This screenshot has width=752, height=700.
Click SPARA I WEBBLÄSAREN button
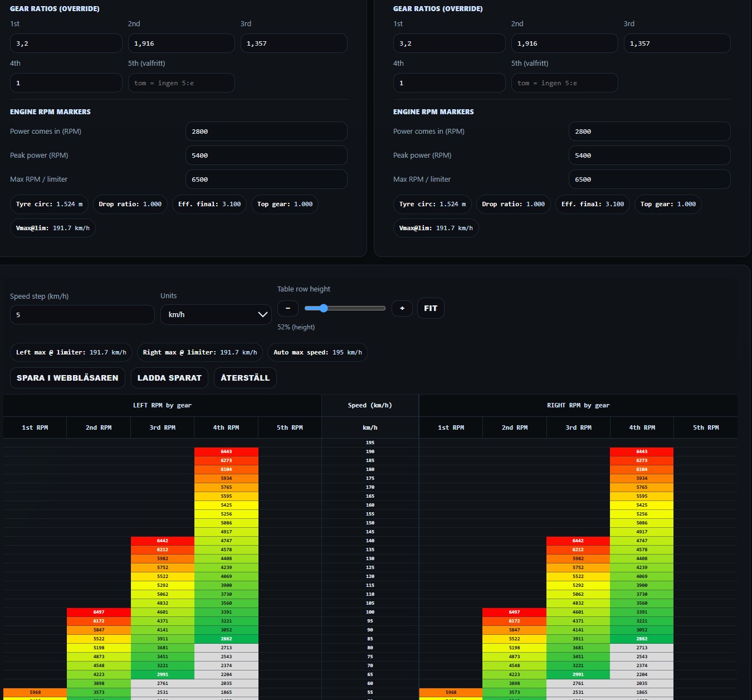pos(67,378)
